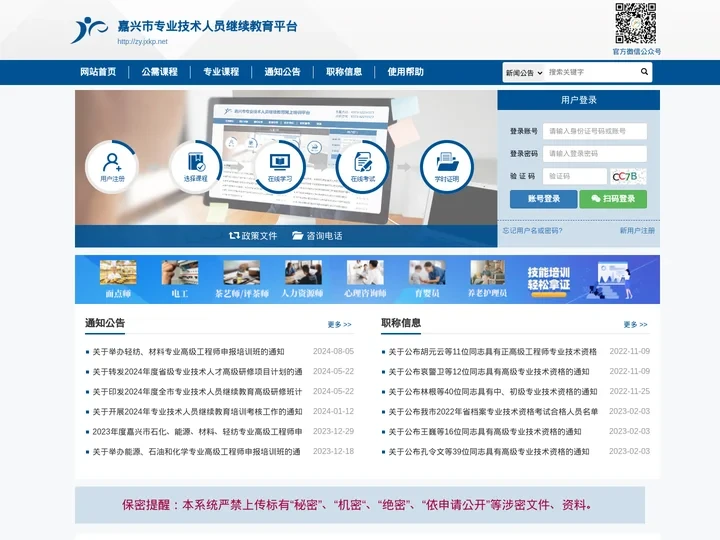Open the 电工 training thumbnail
The height and width of the screenshot is (540, 720).
(180, 272)
